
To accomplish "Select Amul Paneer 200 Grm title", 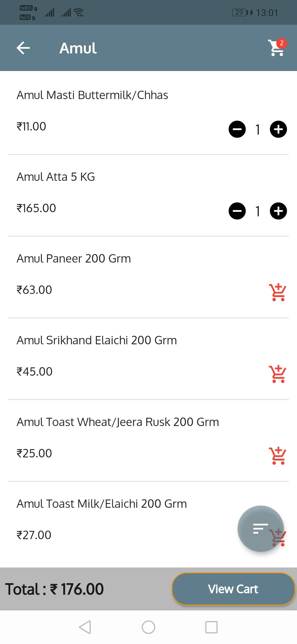I will pos(74,259).
